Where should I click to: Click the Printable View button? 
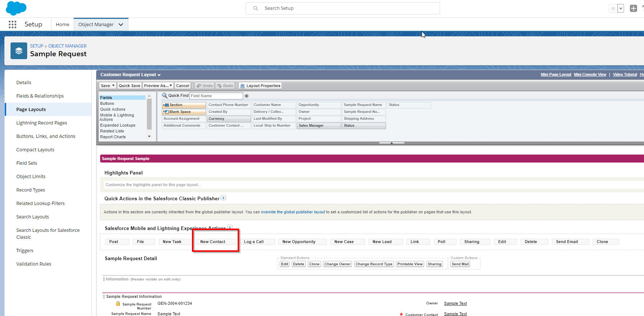click(410, 264)
